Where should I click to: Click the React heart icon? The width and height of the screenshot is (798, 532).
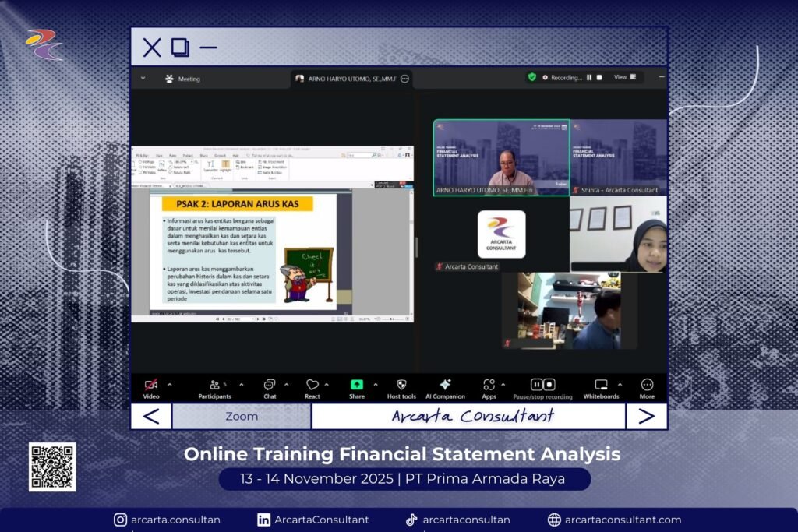point(312,385)
